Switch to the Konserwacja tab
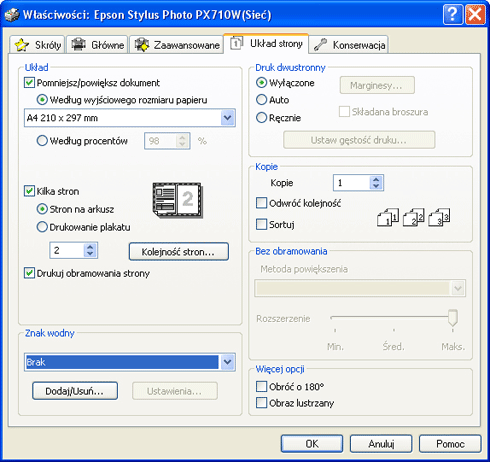 point(349,45)
